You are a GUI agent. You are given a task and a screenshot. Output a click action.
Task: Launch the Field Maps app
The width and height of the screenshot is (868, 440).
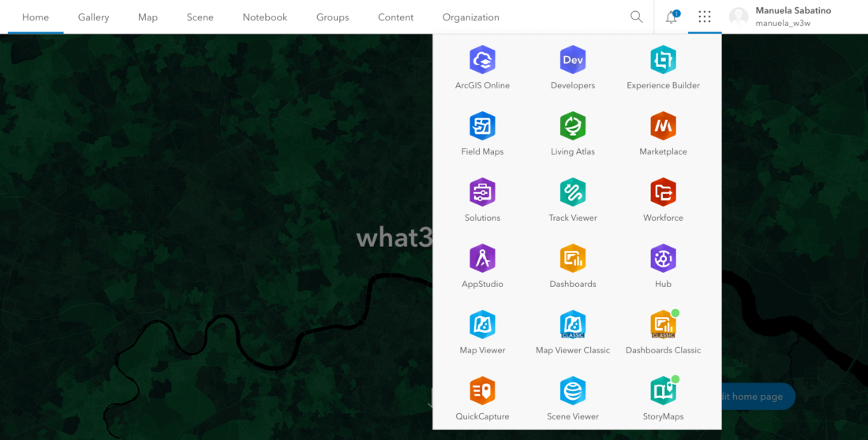click(x=482, y=134)
